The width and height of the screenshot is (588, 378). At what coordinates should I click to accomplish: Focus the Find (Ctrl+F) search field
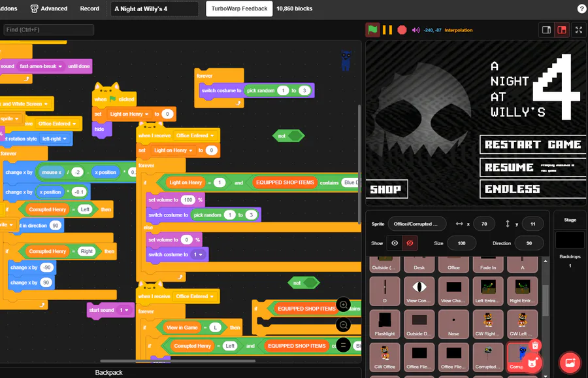click(x=49, y=29)
